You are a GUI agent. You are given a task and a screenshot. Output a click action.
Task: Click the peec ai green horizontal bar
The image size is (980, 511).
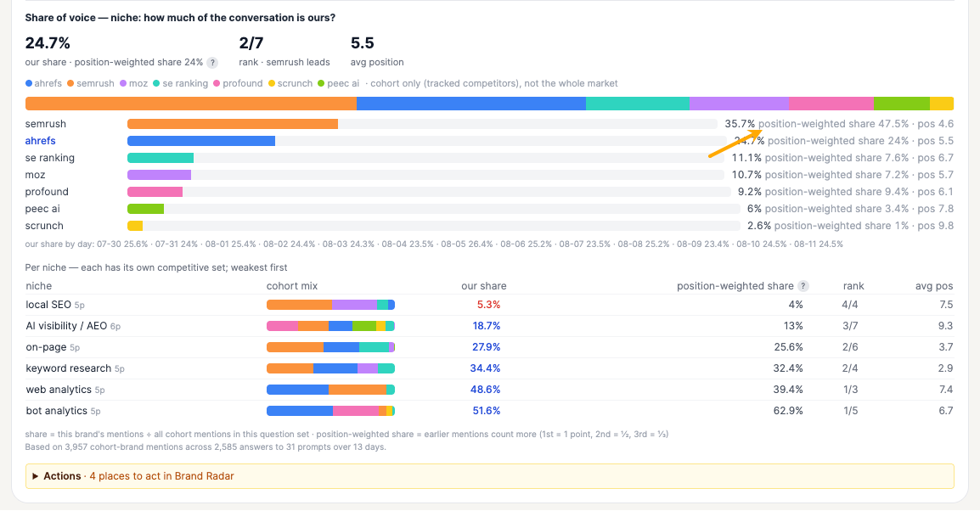[145, 209]
